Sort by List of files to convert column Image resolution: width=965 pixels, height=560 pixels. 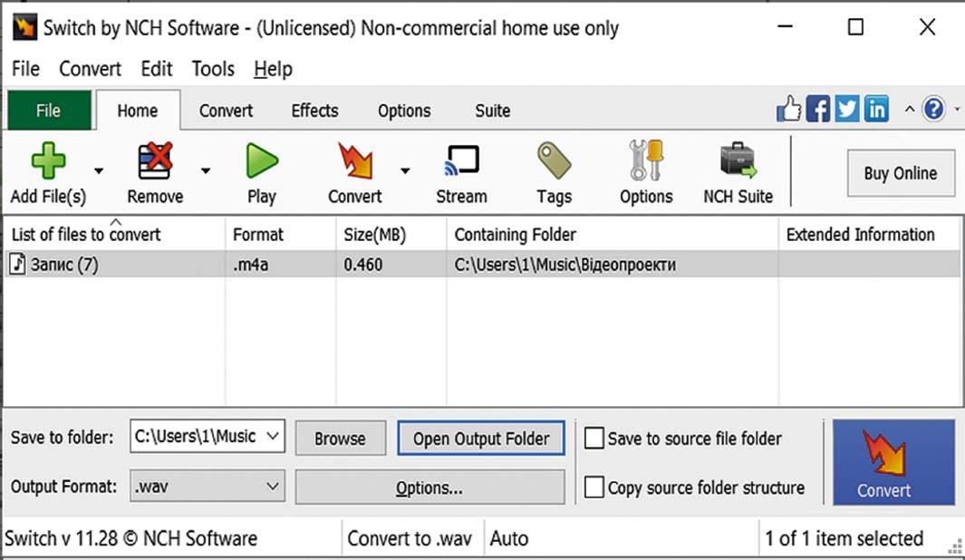pyautogui.click(x=114, y=234)
